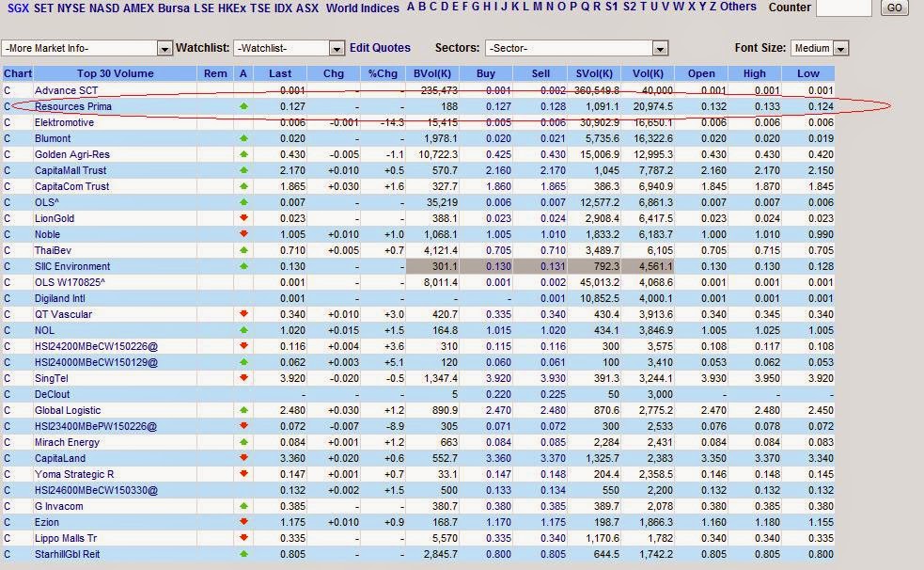
Task: Filter counters by S1 group
Action: (x=612, y=8)
